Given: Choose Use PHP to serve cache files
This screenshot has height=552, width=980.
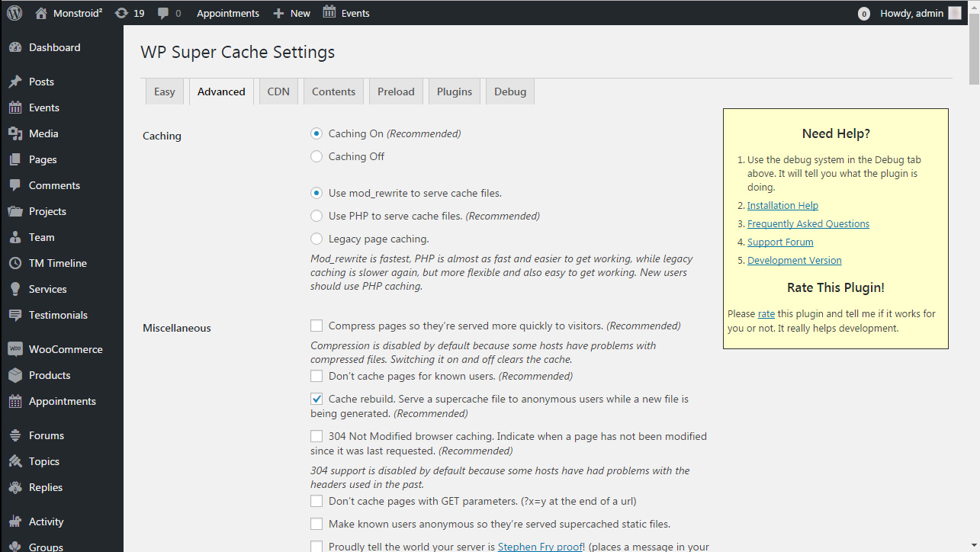Looking at the screenshot, I should coord(316,216).
